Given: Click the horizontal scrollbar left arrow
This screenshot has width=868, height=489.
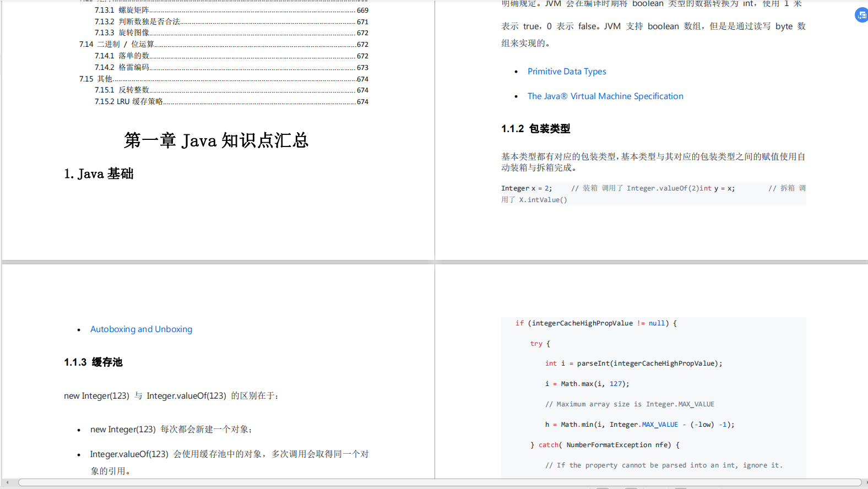Looking at the screenshot, I should point(7,482).
